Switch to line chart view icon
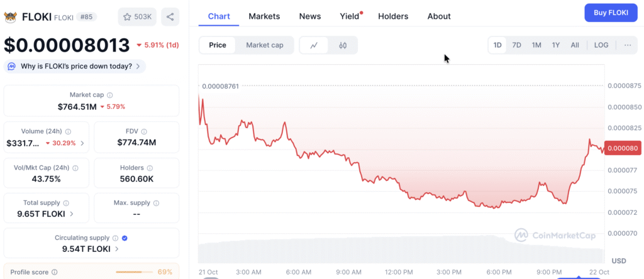The width and height of the screenshot is (644, 279). [x=314, y=45]
